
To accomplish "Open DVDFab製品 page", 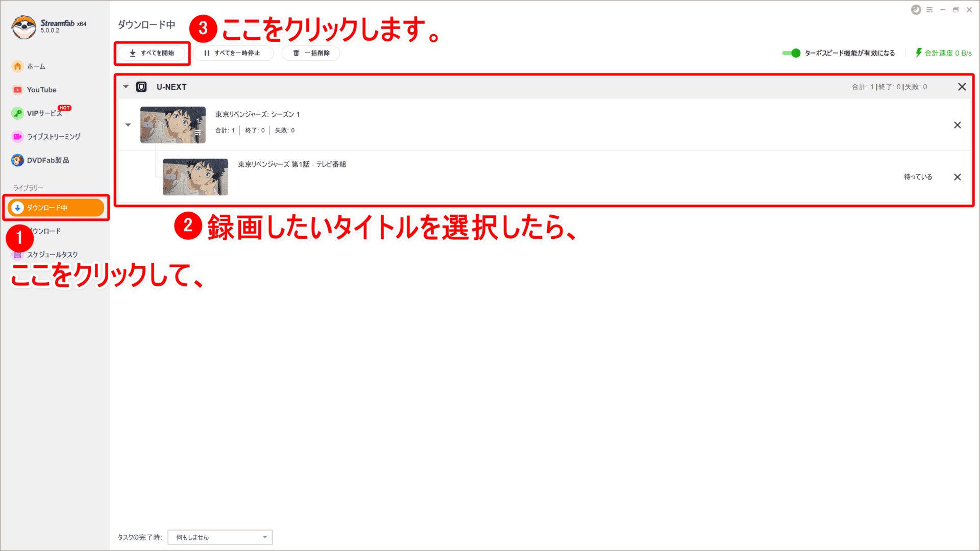I will 47,160.
